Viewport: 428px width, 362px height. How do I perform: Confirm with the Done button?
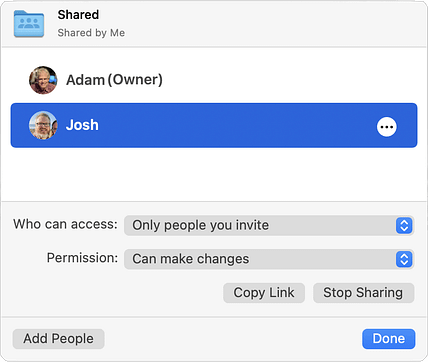[389, 339]
